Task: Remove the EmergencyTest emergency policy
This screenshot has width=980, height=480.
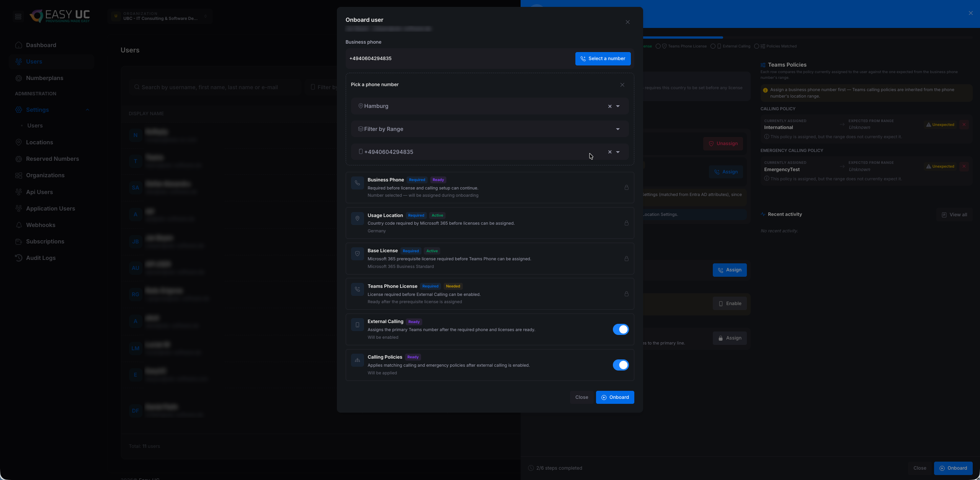Action: [964, 167]
